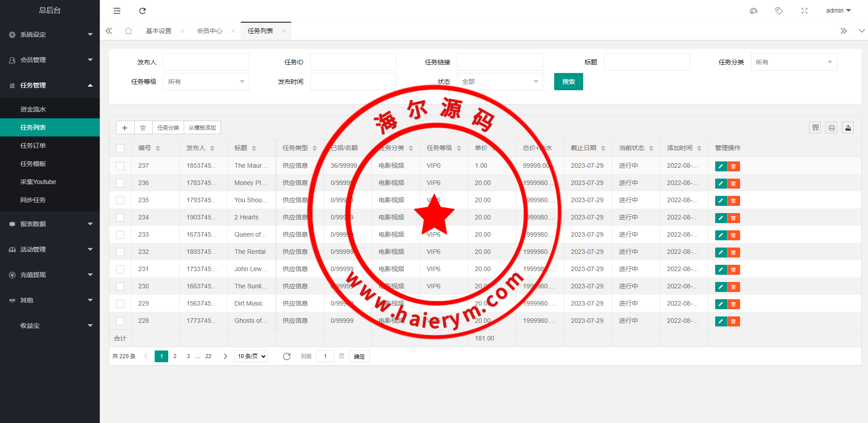Print the table using printer icon
This screenshot has height=423, width=868.
point(831,128)
